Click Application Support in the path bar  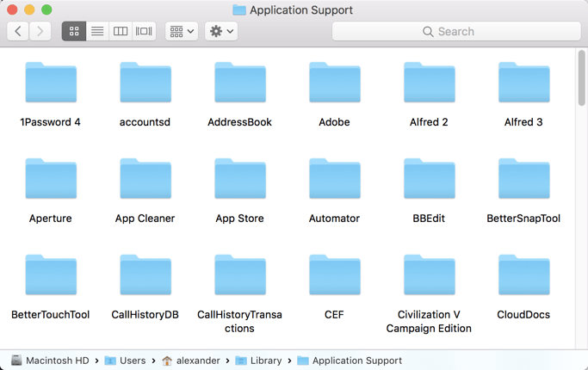(x=350, y=361)
